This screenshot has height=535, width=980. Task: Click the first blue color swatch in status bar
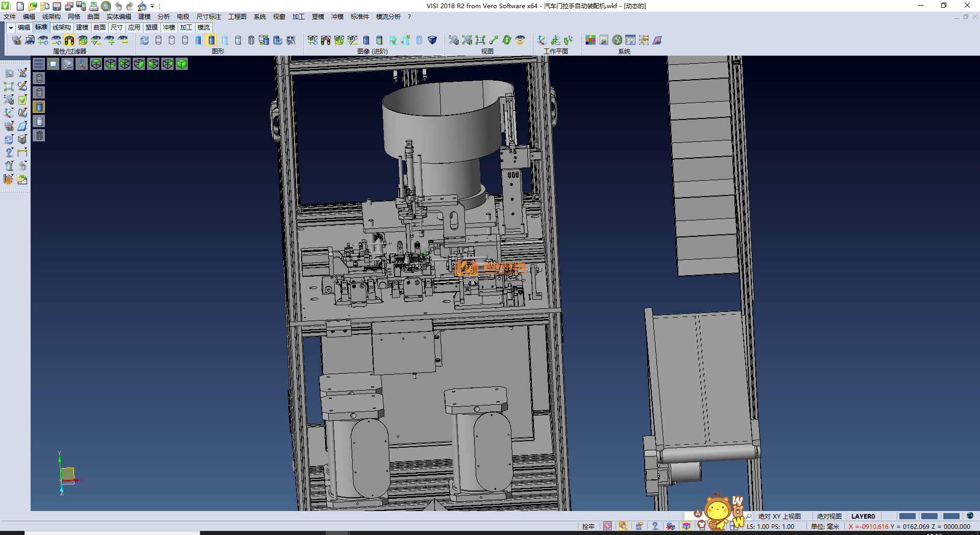tap(907, 516)
